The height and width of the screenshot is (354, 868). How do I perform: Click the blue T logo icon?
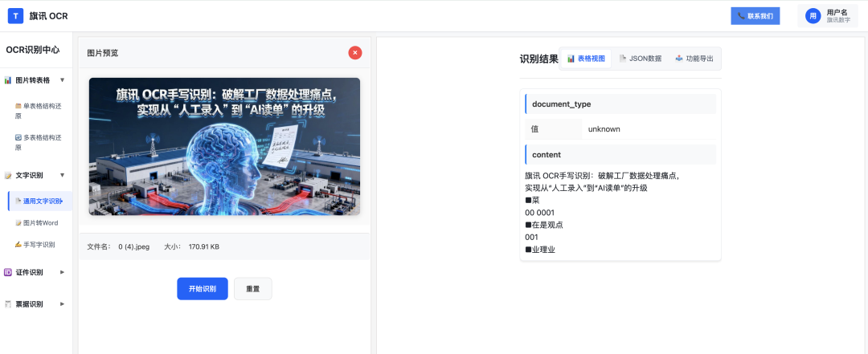click(15, 16)
